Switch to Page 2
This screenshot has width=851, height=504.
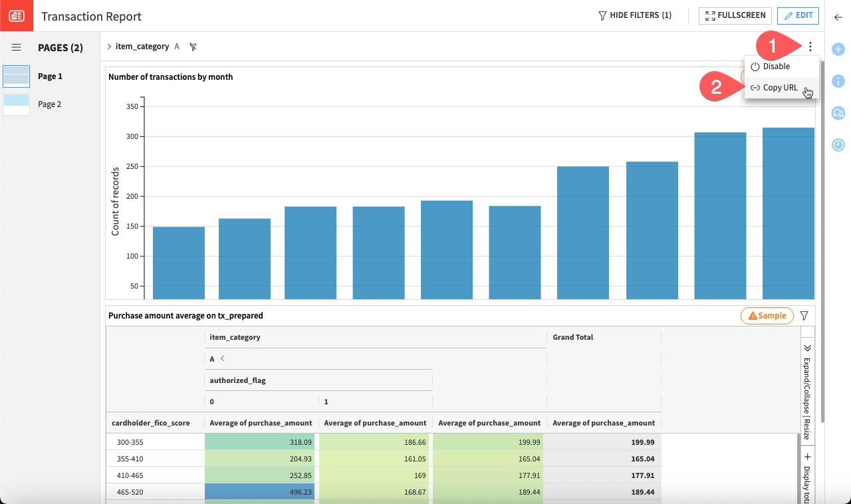[x=50, y=104]
